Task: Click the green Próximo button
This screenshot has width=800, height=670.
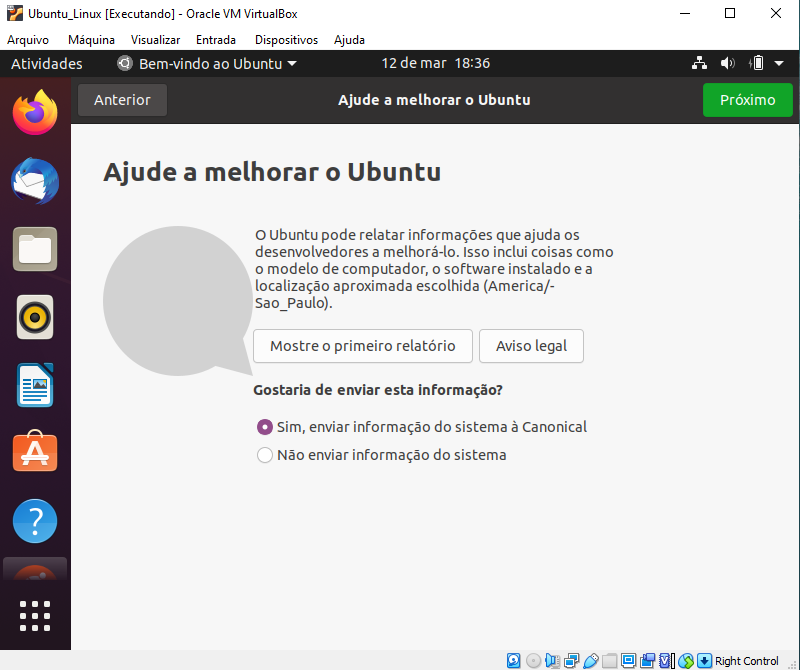Action: pyautogui.click(x=747, y=100)
